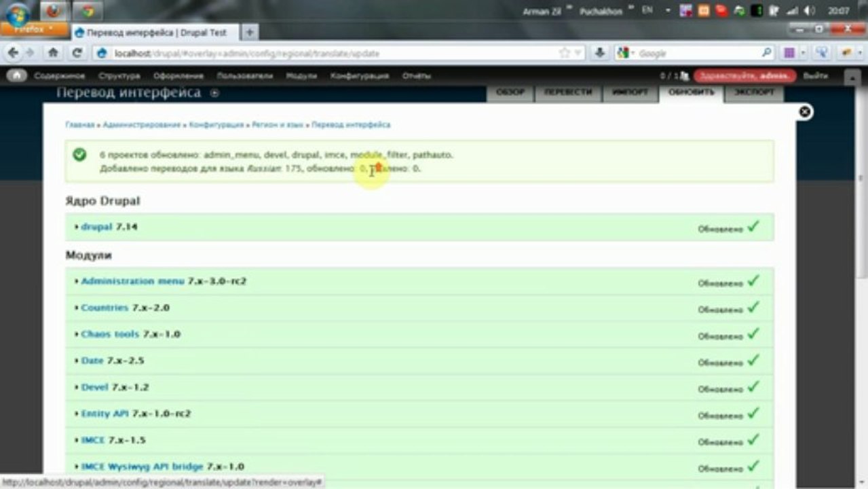Open a new browser tab
The height and width of the screenshot is (489, 868).
249,32
